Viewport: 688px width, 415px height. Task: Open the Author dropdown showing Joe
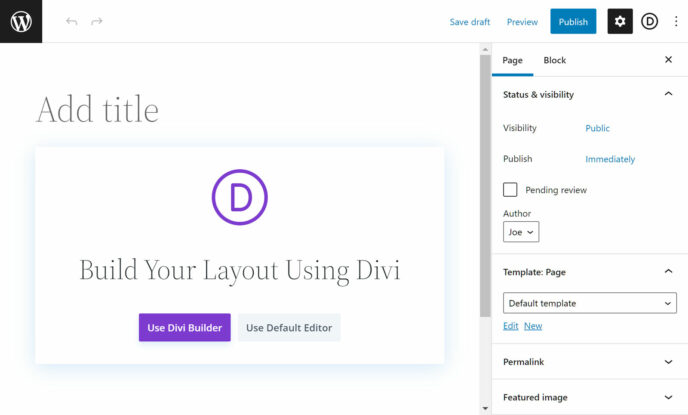(521, 232)
